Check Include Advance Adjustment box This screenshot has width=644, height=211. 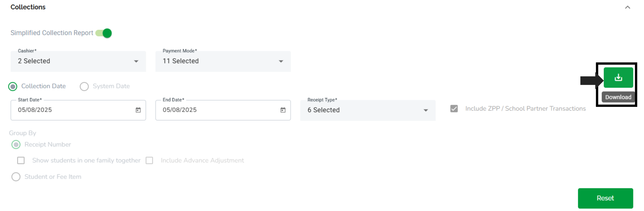[149, 160]
